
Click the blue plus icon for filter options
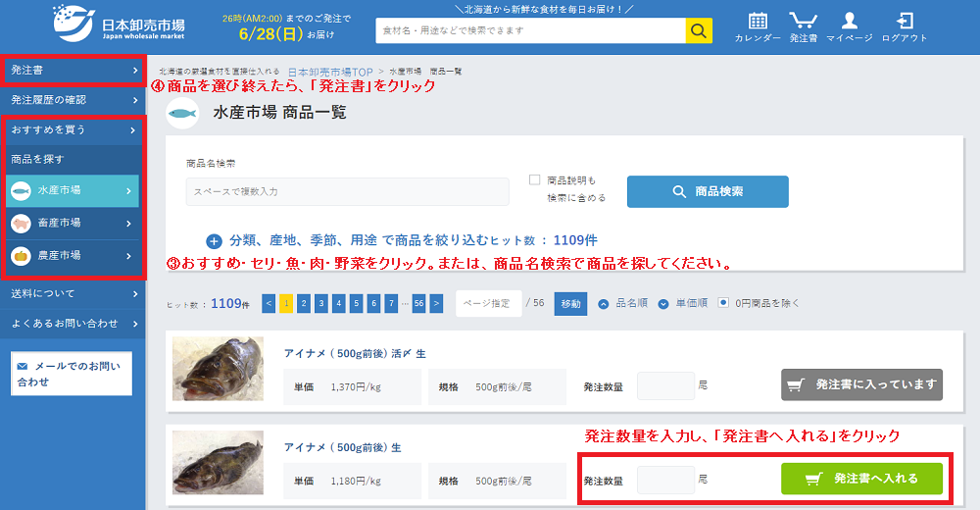tap(214, 241)
